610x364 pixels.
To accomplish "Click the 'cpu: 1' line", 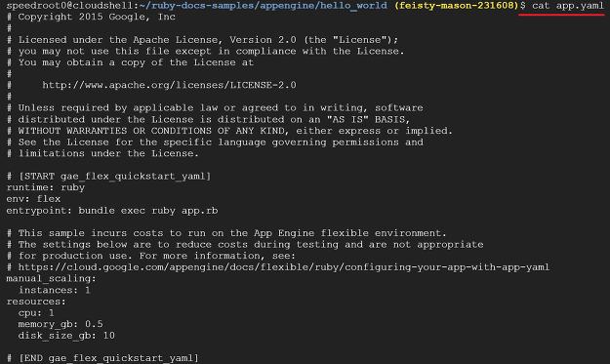I will click(36, 313).
